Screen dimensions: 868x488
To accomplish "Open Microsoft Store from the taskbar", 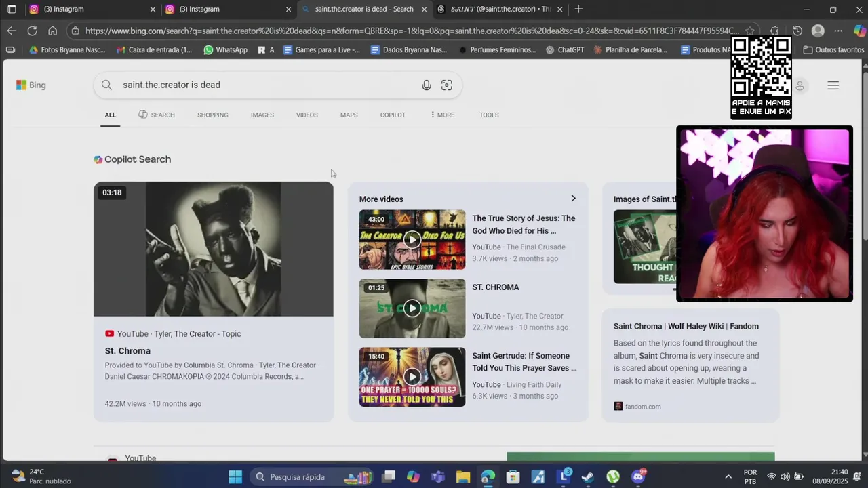I will click(x=513, y=476).
